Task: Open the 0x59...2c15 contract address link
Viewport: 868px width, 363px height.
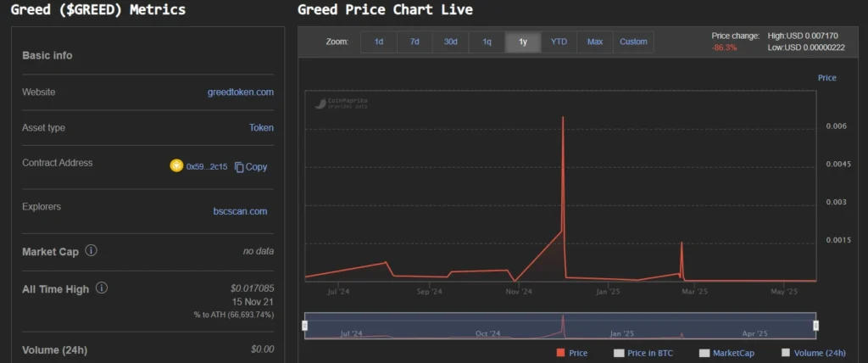Action: tap(207, 167)
